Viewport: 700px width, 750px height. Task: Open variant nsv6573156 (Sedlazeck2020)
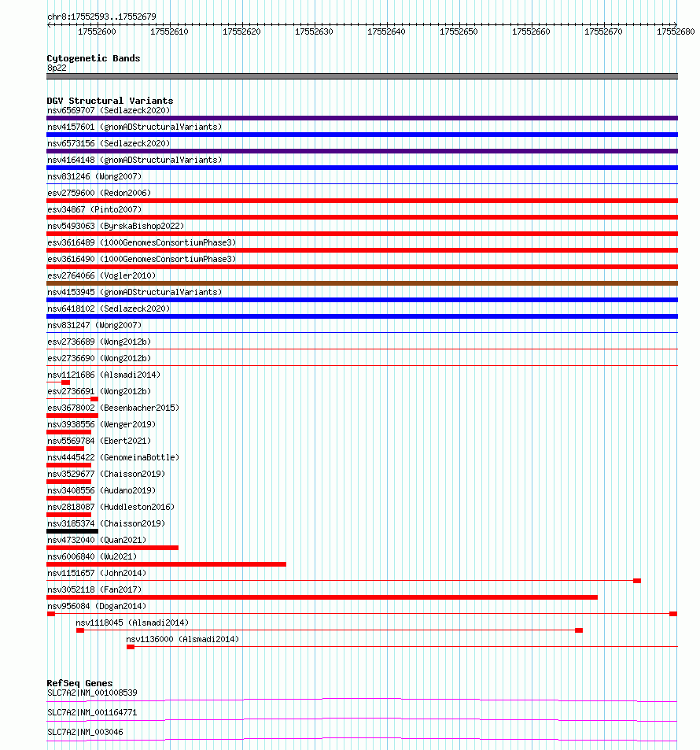(109, 143)
